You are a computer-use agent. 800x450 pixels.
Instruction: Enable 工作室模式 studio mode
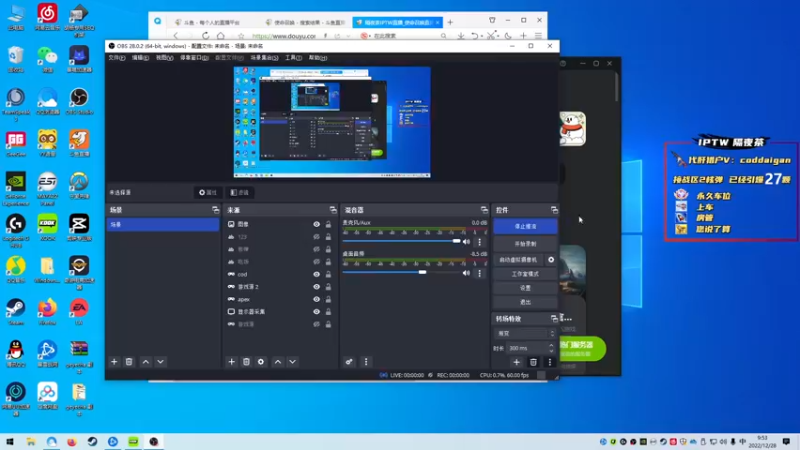(525, 274)
